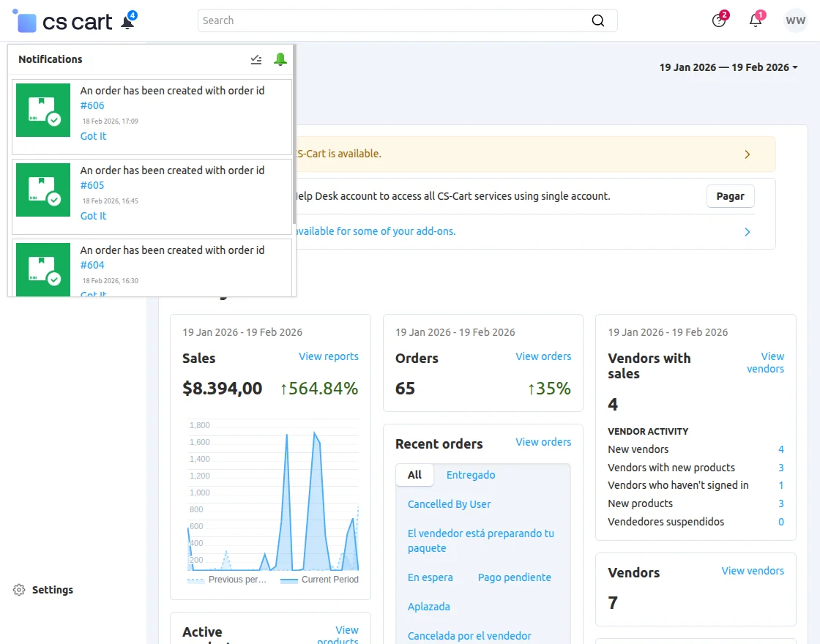This screenshot has width=820, height=644.
Task: Open notifications bell beside the logo
Action: (x=128, y=22)
